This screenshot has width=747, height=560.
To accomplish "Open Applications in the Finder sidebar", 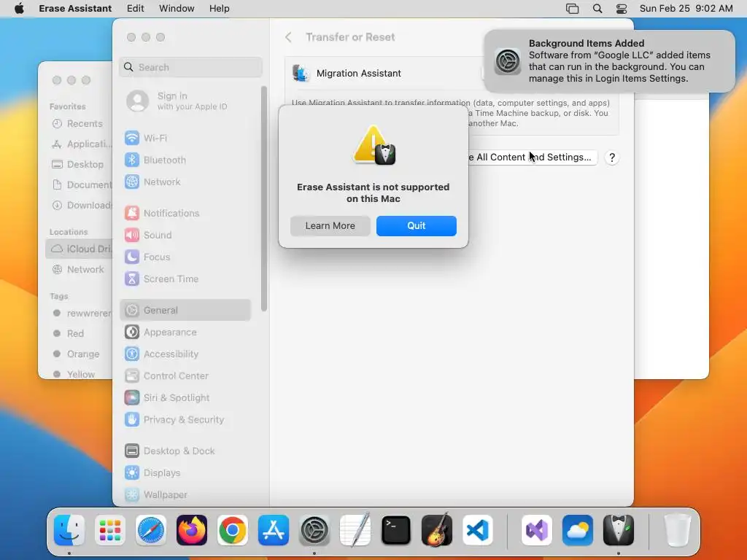I will pyautogui.click(x=79, y=144).
